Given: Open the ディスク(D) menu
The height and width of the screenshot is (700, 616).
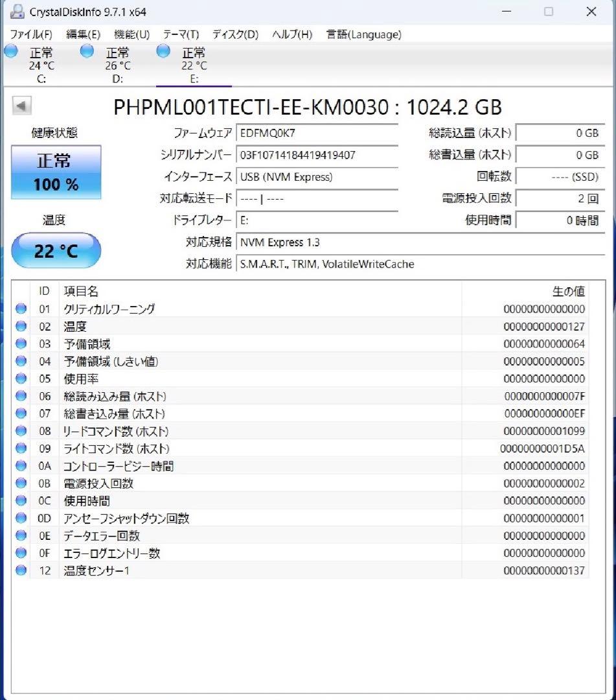Looking at the screenshot, I should pyautogui.click(x=233, y=34).
